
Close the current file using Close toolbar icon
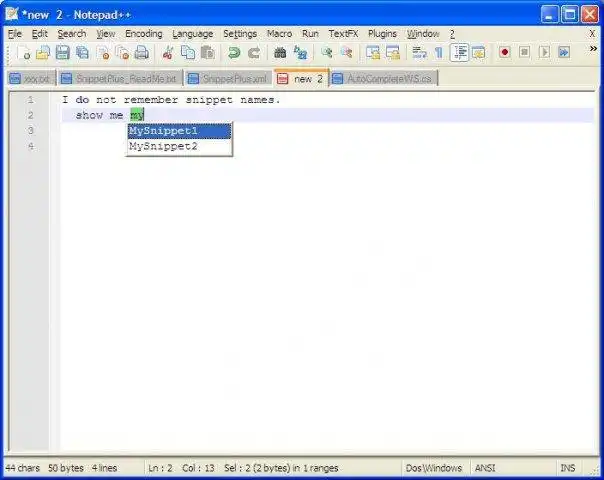coord(103,52)
